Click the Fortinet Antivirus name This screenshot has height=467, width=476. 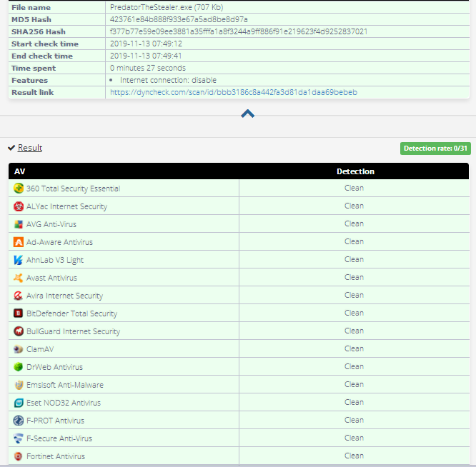coord(56,456)
